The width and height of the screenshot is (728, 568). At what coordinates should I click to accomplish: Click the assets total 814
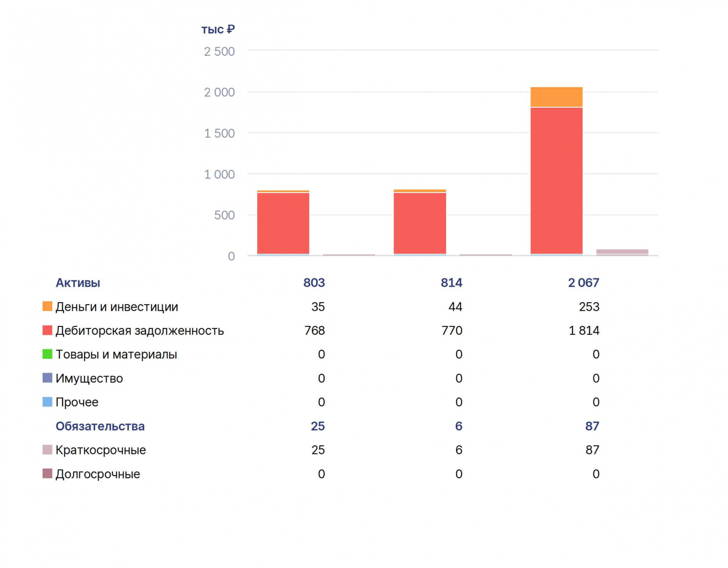451,283
